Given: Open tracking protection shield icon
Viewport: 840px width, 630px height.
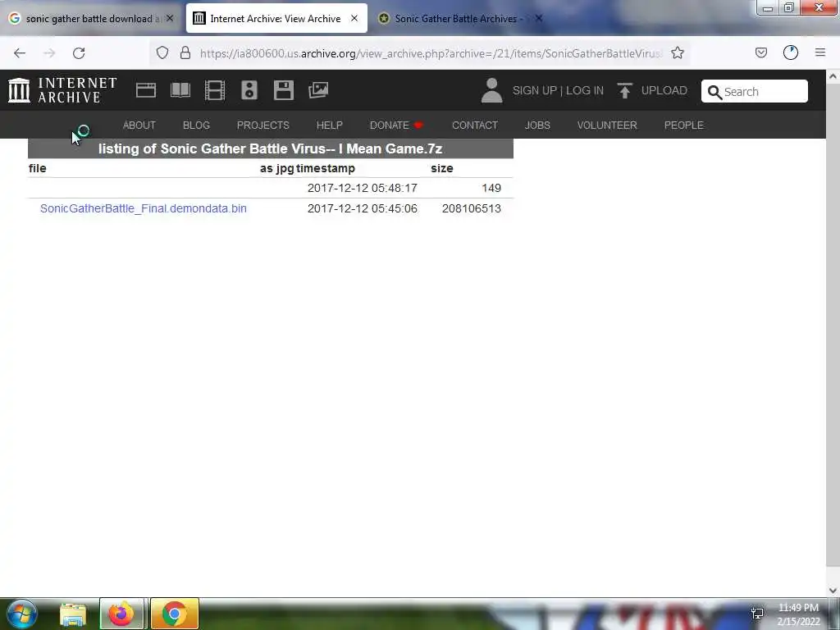Looking at the screenshot, I should point(162,52).
